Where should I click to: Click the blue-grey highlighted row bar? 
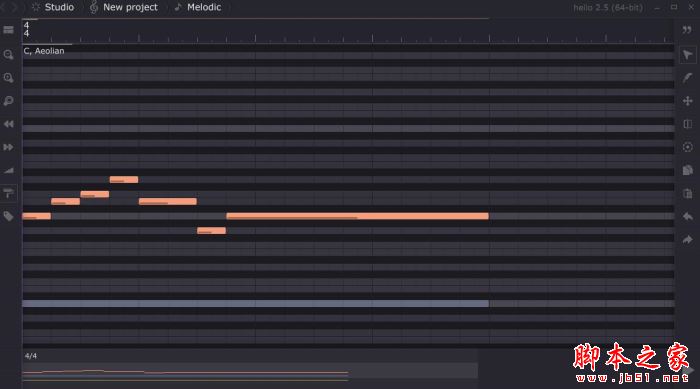tap(255, 304)
